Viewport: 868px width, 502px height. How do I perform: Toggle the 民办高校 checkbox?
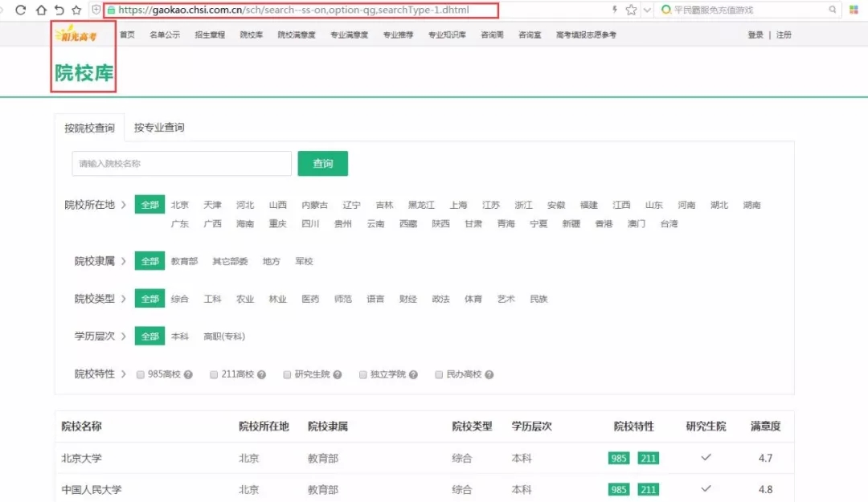coord(439,374)
